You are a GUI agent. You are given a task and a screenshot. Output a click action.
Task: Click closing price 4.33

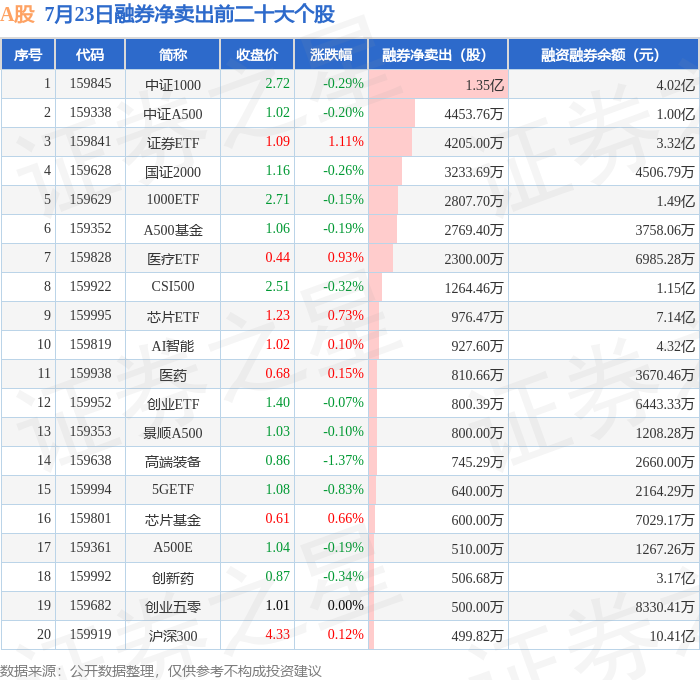click(x=277, y=634)
